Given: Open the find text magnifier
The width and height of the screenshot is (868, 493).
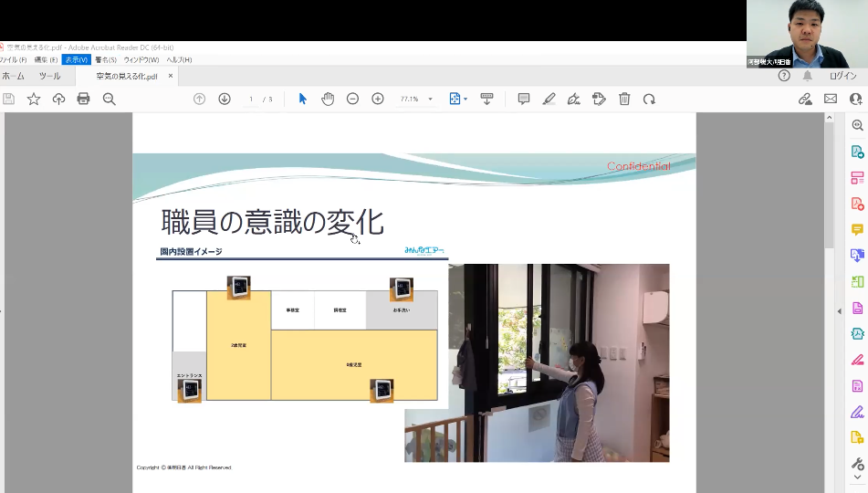Looking at the screenshot, I should pos(109,100).
